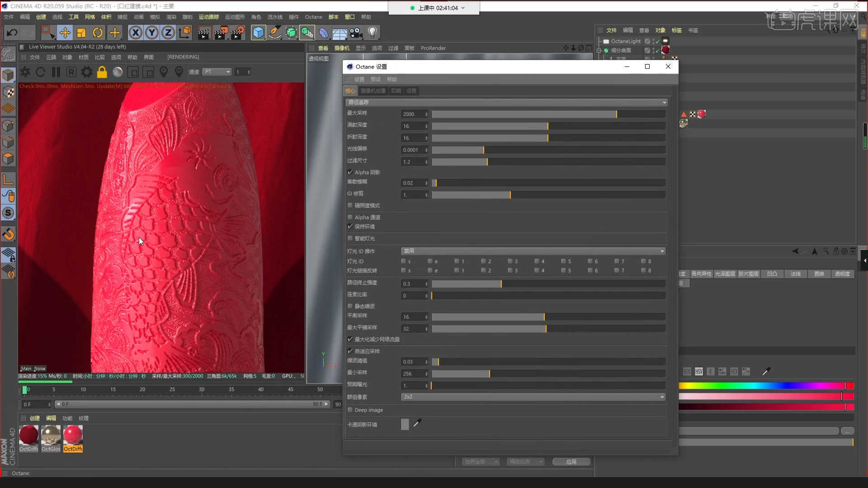Open the Octane menu in main menu bar
Screen dimensions: 868x488
(x=314, y=17)
